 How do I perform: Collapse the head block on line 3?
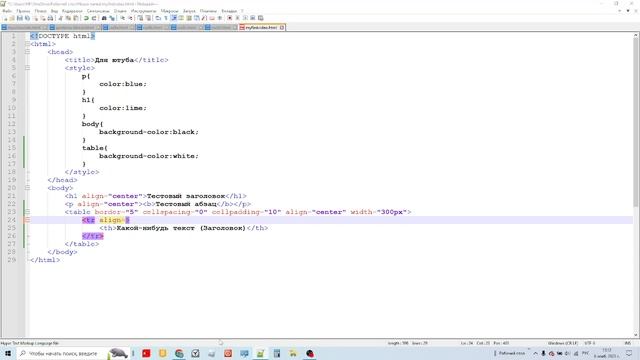tap(27, 52)
